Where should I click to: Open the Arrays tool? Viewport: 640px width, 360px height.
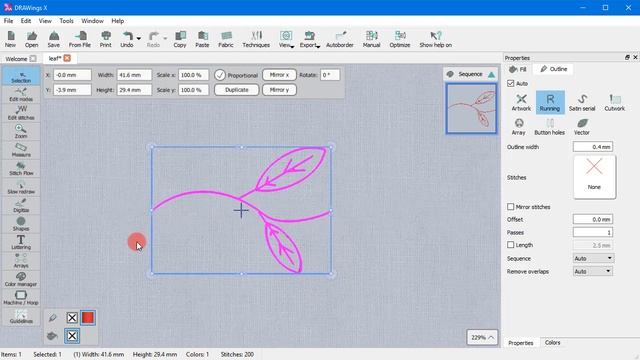pos(21,261)
